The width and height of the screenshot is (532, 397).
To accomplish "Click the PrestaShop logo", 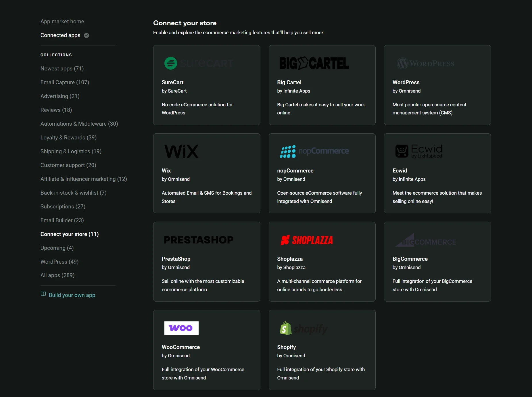I will point(199,240).
